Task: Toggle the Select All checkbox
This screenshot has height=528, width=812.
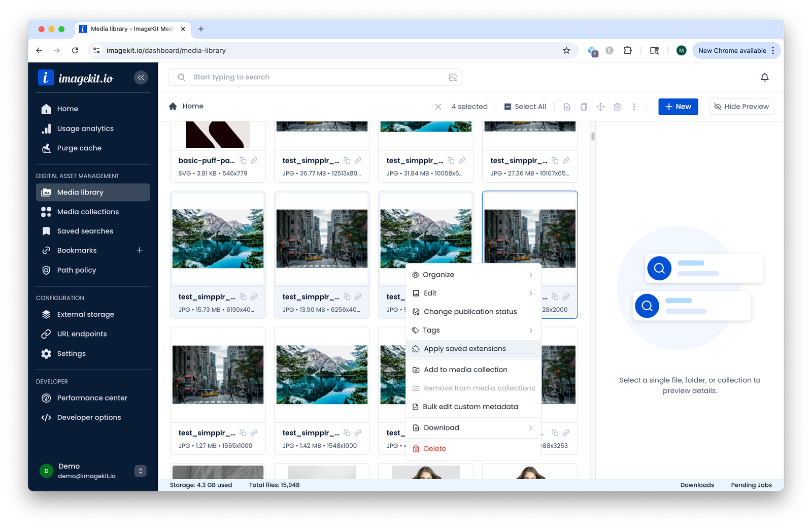Action: click(x=507, y=107)
